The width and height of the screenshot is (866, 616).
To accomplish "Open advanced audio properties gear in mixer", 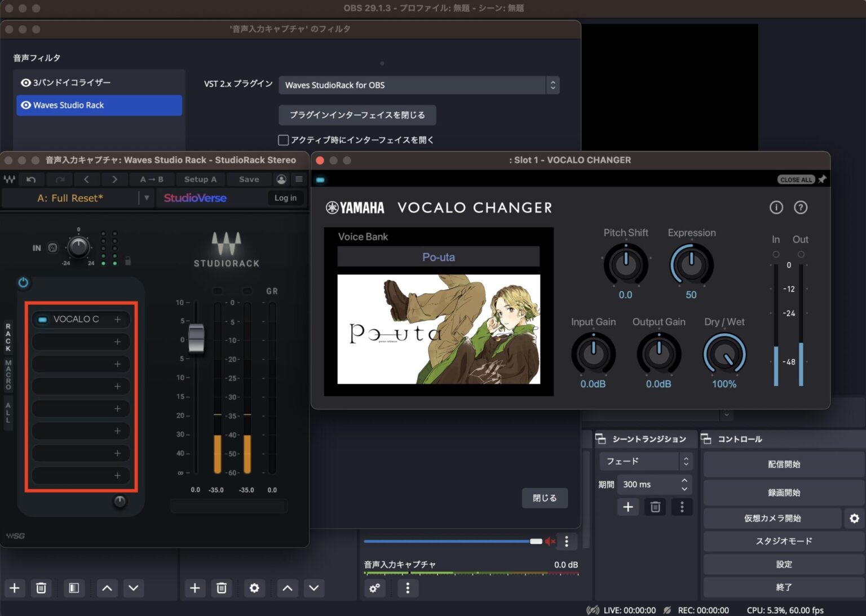I will pos(375,588).
